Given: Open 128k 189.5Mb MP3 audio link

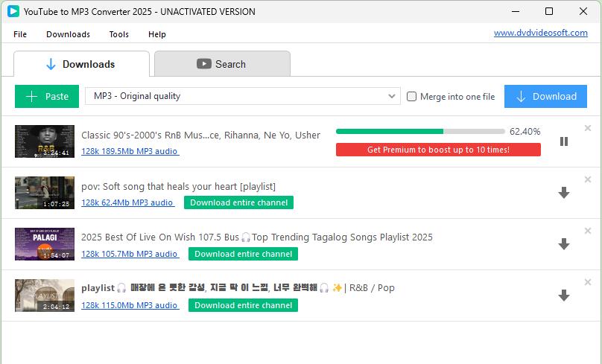Looking at the screenshot, I should tap(130, 151).
